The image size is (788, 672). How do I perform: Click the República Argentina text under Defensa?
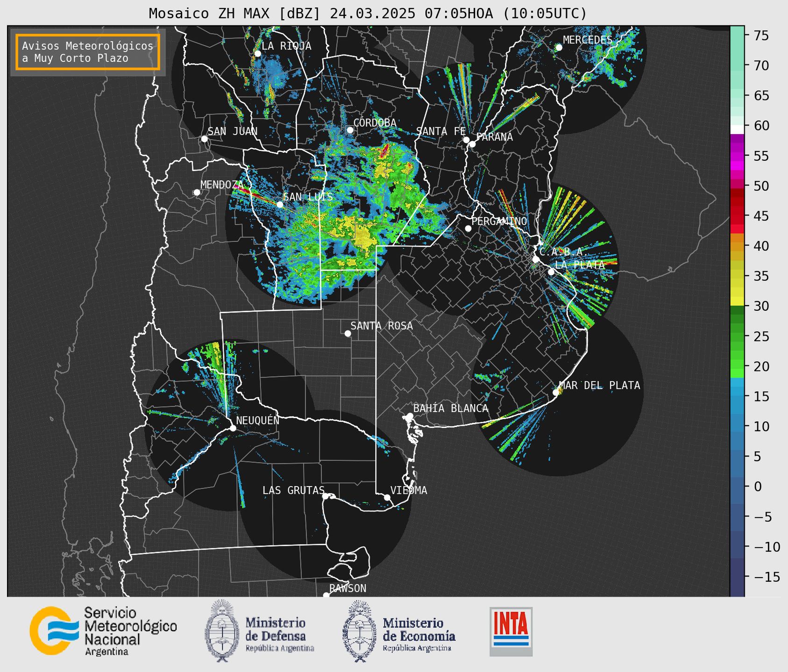pos(280,648)
